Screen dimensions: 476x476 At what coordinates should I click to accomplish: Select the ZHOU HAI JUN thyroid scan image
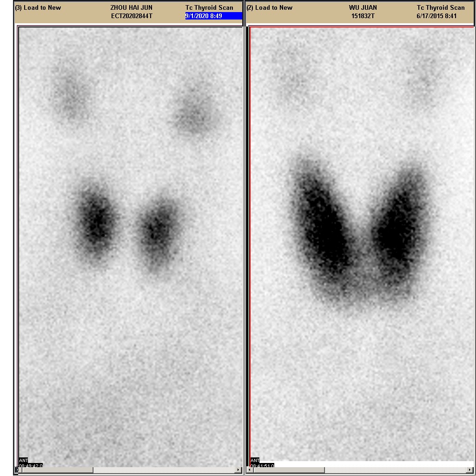click(x=131, y=247)
